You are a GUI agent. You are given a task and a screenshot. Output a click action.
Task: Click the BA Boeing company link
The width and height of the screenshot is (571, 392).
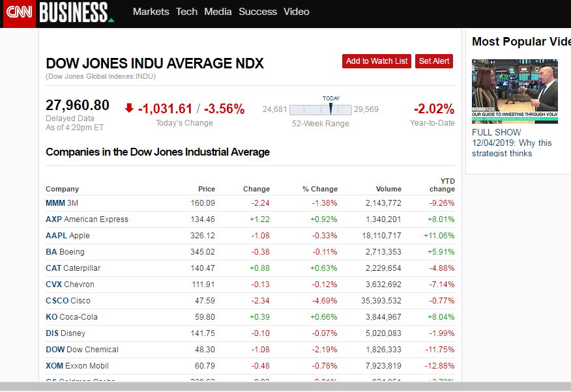click(x=65, y=252)
